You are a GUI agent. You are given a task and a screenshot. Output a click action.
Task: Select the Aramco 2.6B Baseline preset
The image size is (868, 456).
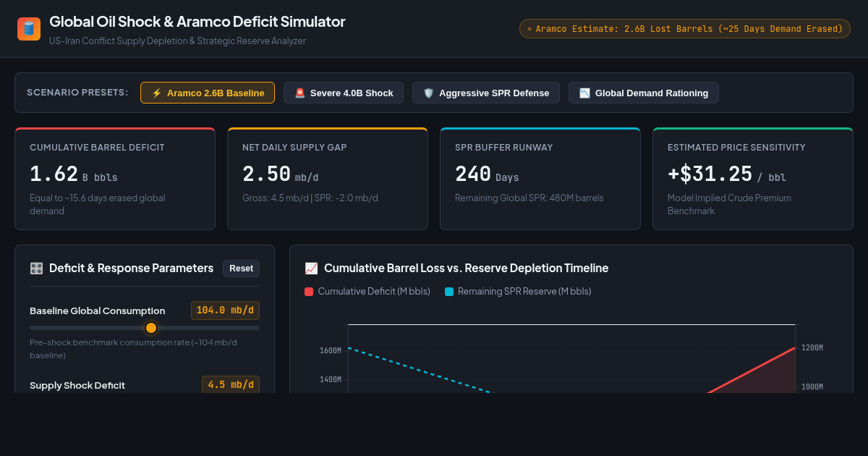pyautogui.click(x=208, y=93)
